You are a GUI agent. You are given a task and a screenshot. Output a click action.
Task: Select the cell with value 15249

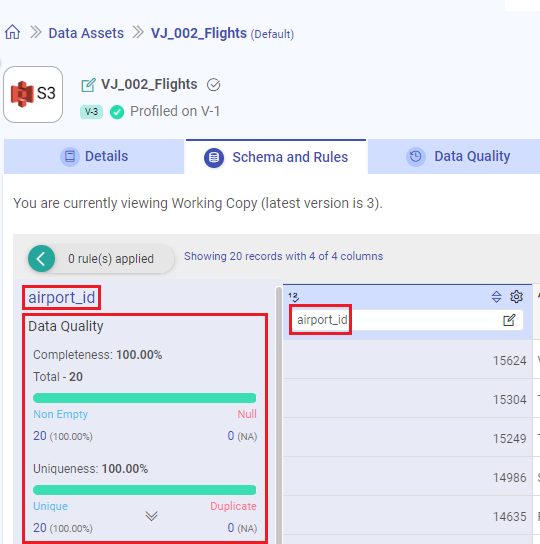(407, 437)
